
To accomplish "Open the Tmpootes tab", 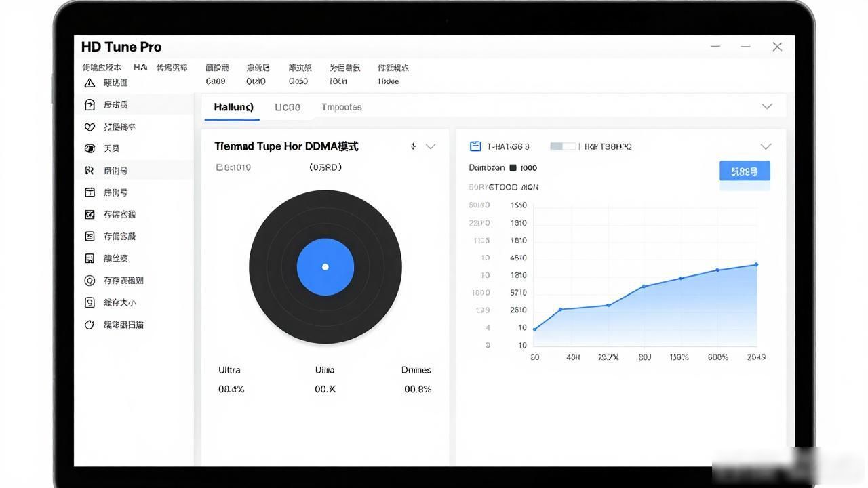I will tap(342, 107).
